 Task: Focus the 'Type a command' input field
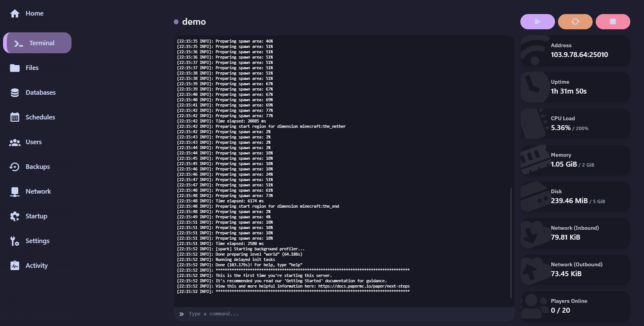(342, 314)
